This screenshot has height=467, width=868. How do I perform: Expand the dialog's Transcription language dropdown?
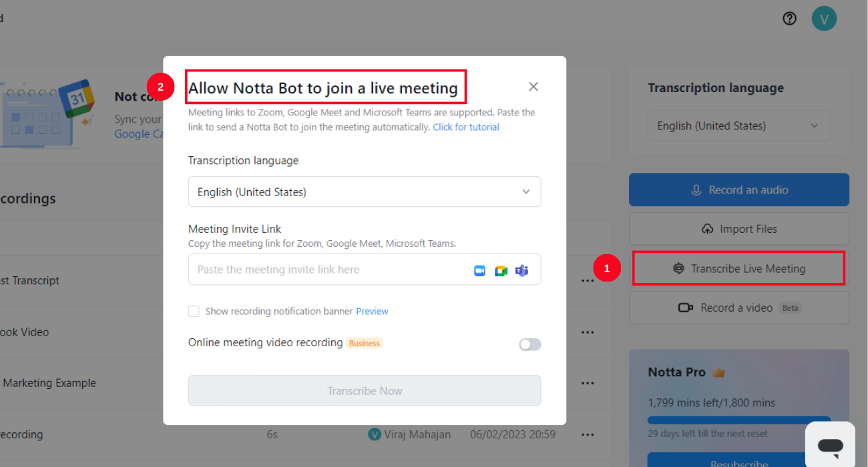pyautogui.click(x=365, y=191)
